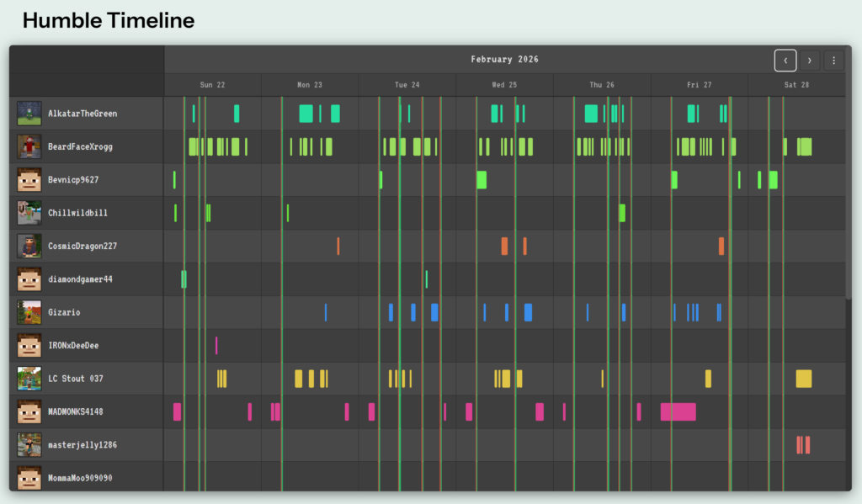
Task: Click the LC Stout 037 avatar
Action: click(29, 379)
